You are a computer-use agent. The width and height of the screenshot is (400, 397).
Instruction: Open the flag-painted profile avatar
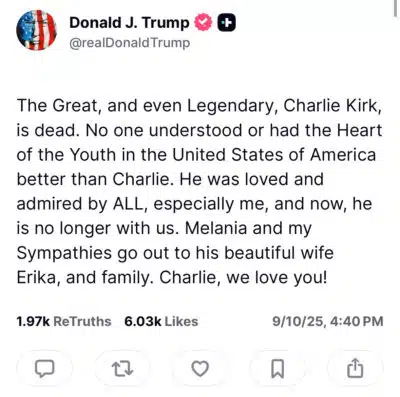coord(37,30)
